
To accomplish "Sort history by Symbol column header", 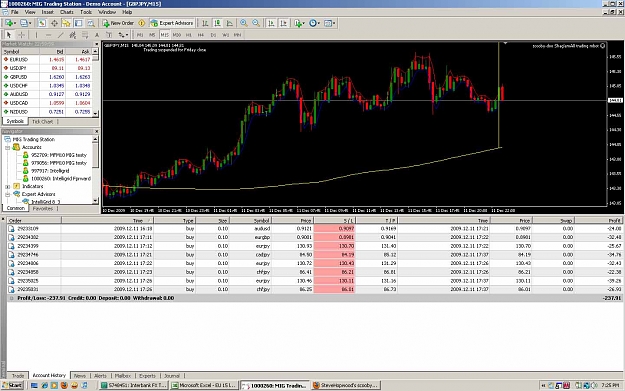I will 251,220.
